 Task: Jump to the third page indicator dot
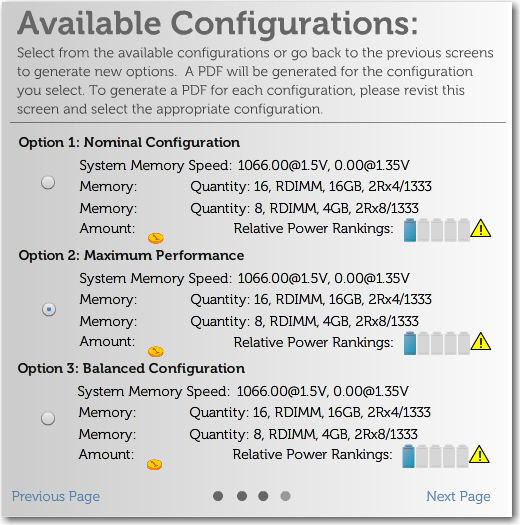click(x=263, y=496)
